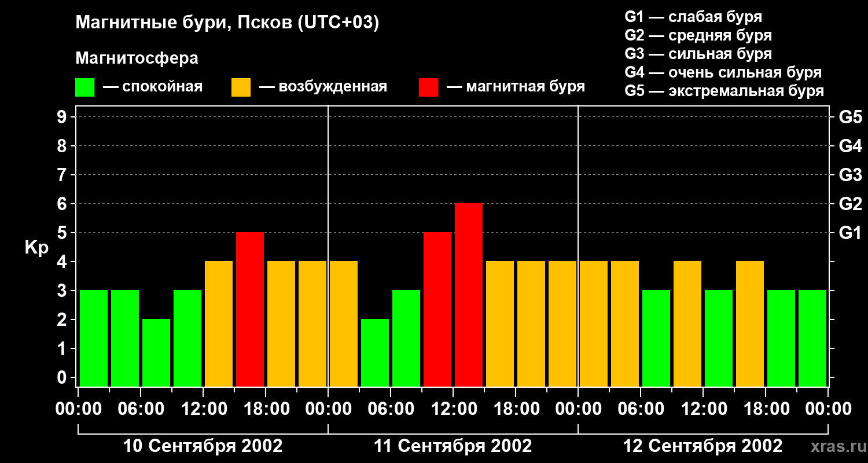Click the '4' tick label on Kp axis
This screenshot has width=868, height=463.
click(63, 262)
